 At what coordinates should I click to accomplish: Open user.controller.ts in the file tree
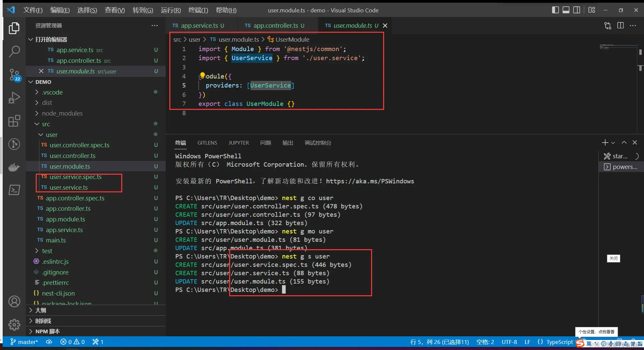coord(96,156)
